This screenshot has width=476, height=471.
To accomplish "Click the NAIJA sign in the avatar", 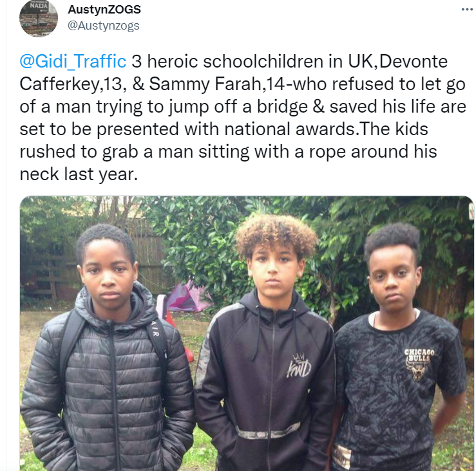I will coord(39,5).
